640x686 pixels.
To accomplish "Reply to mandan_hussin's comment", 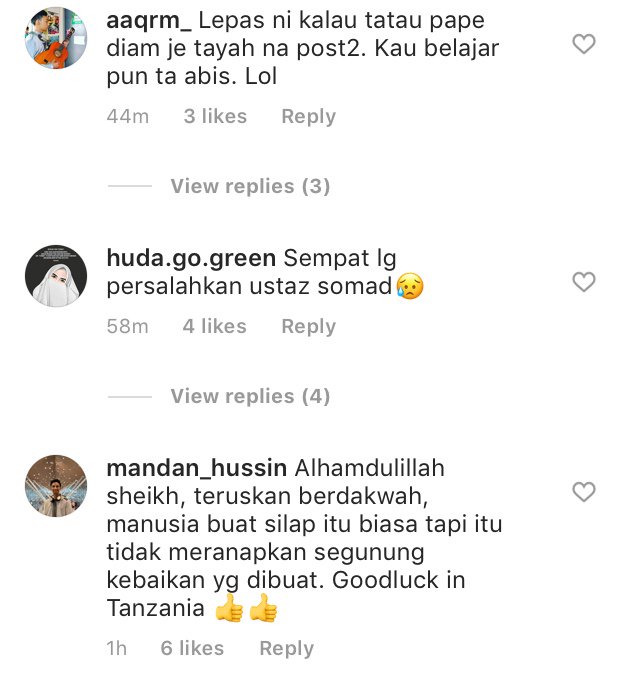I will (x=287, y=648).
